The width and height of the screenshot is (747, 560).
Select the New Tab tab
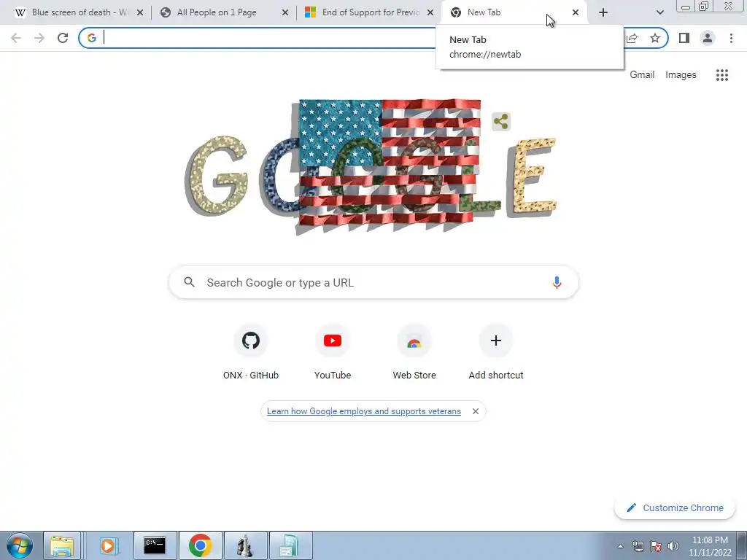tap(514, 12)
